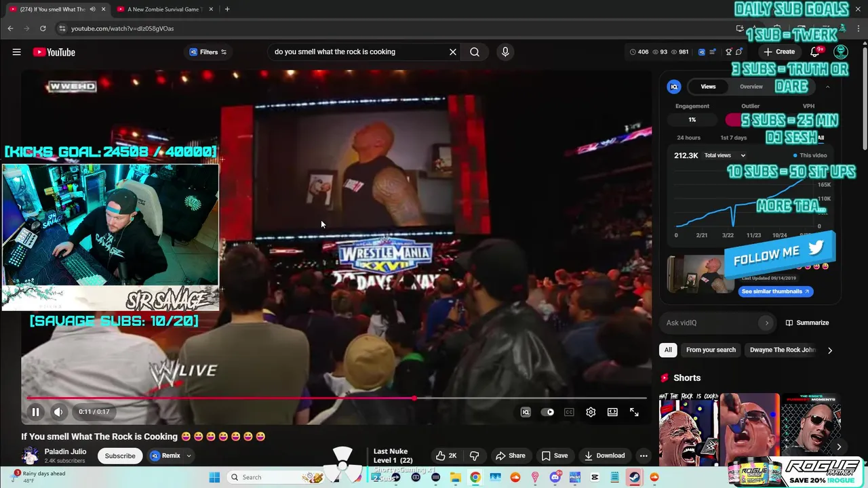Clear the search box text with X
Viewport: 868px width, 488px height.
coord(453,52)
